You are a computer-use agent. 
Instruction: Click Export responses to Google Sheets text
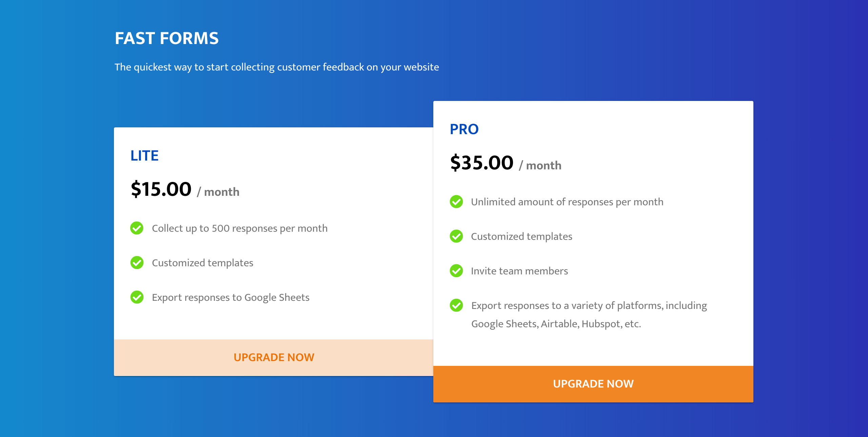coord(231,297)
